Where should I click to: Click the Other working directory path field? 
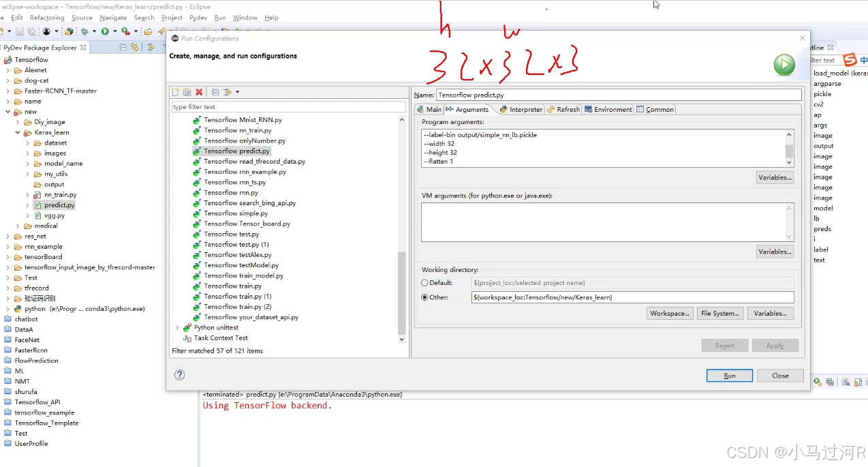point(633,297)
